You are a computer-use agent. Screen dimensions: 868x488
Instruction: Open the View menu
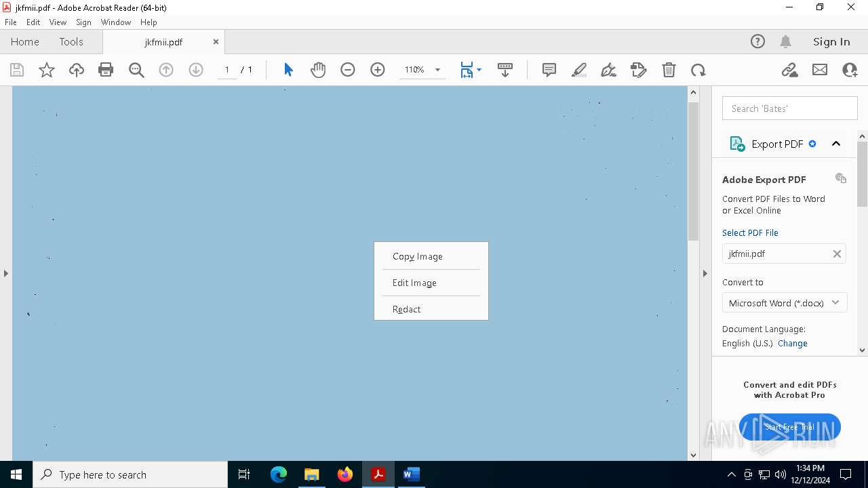coord(58,22)
